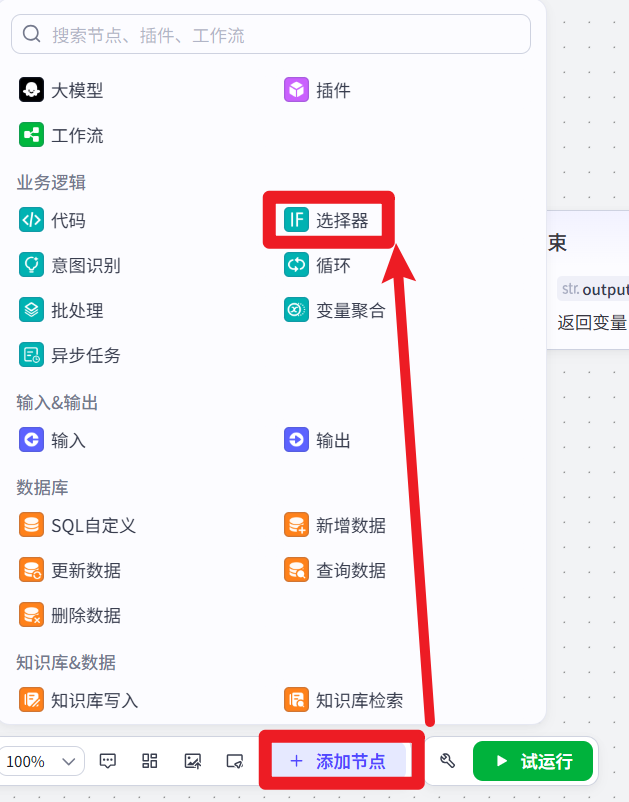The width and height of the screenshot is (629, 802).
Task: Click the 更新数据 label
Action: point(86,570)
